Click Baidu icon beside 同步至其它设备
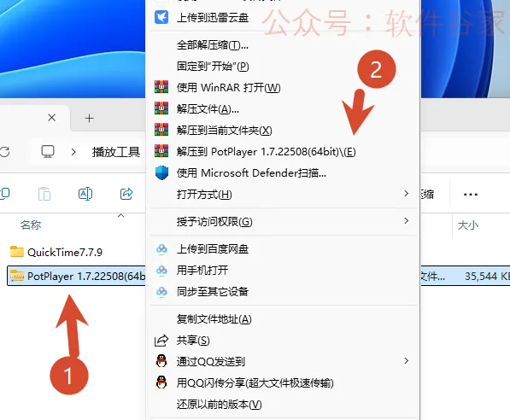 (x=161, y=291)
